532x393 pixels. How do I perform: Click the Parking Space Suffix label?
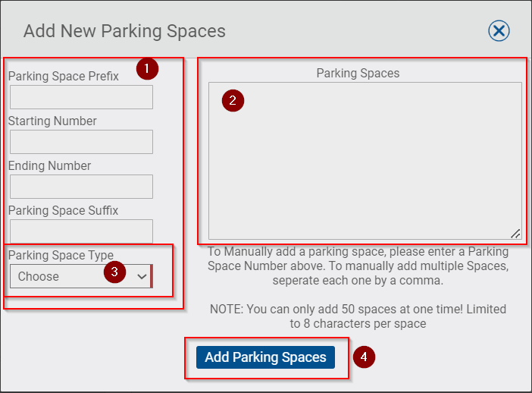(x=63, y=210)
